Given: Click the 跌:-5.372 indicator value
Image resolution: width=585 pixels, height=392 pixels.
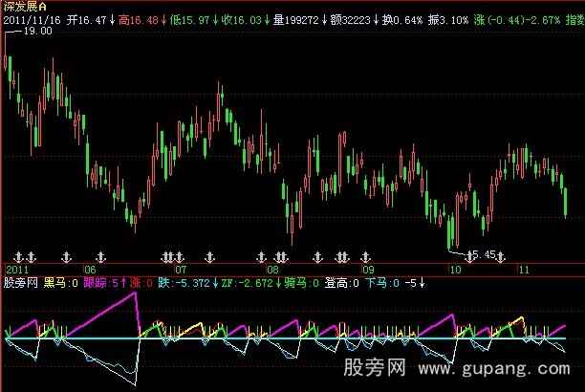Looking at the screenshot, I should tap(184, 283).
